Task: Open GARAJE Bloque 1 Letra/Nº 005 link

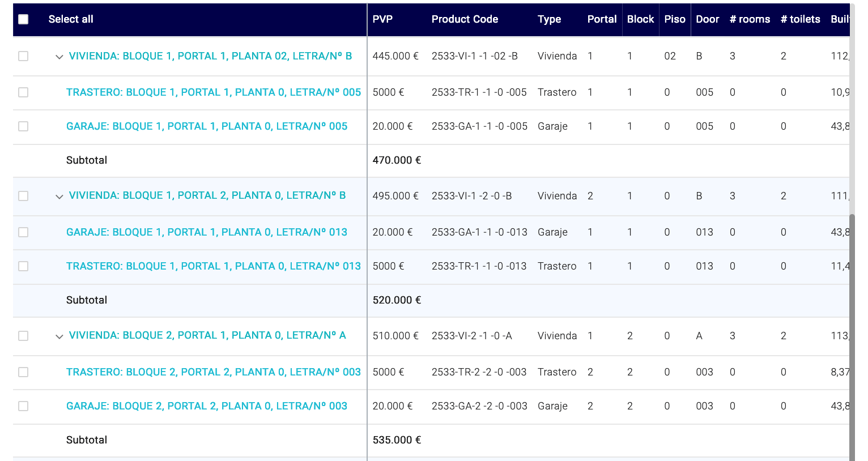Action: pos(207,126)
